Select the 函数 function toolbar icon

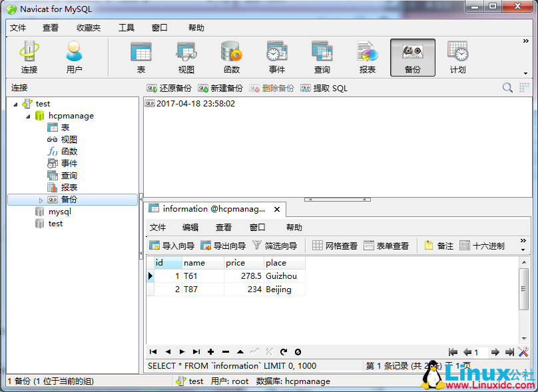232,57
